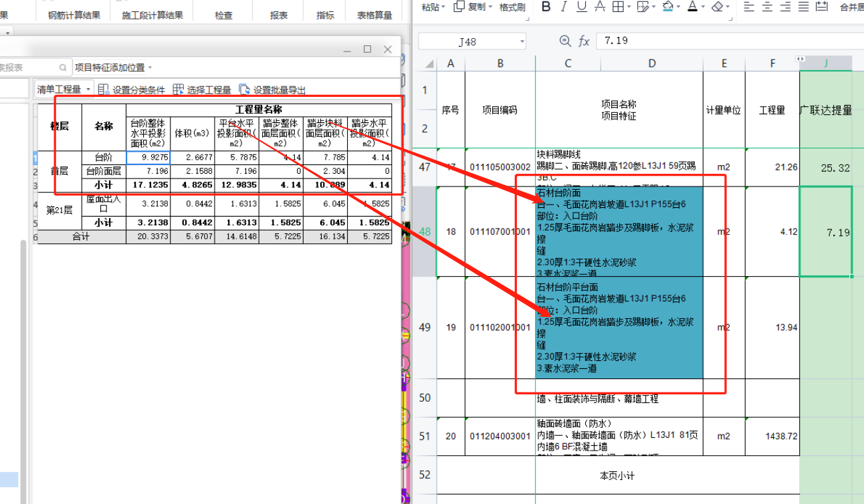Click cell with value 25.32
The height and width of the screenshot is (504, 864).
click(826, 167)
